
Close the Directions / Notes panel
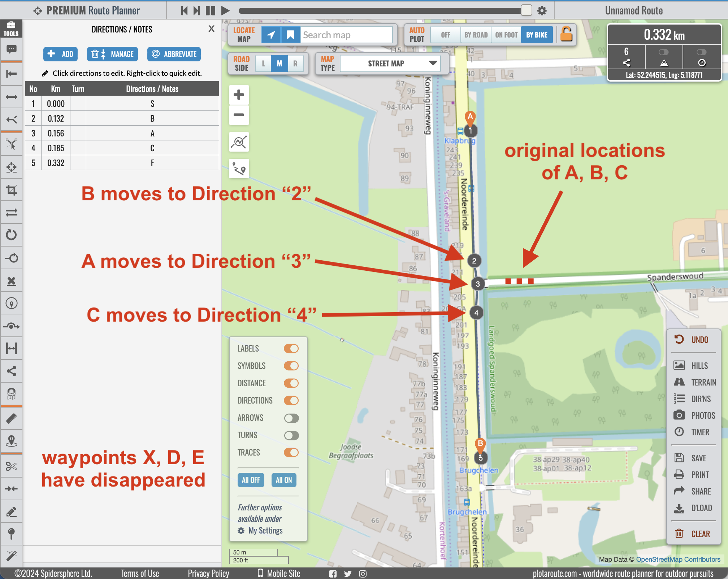pos(212,29)
